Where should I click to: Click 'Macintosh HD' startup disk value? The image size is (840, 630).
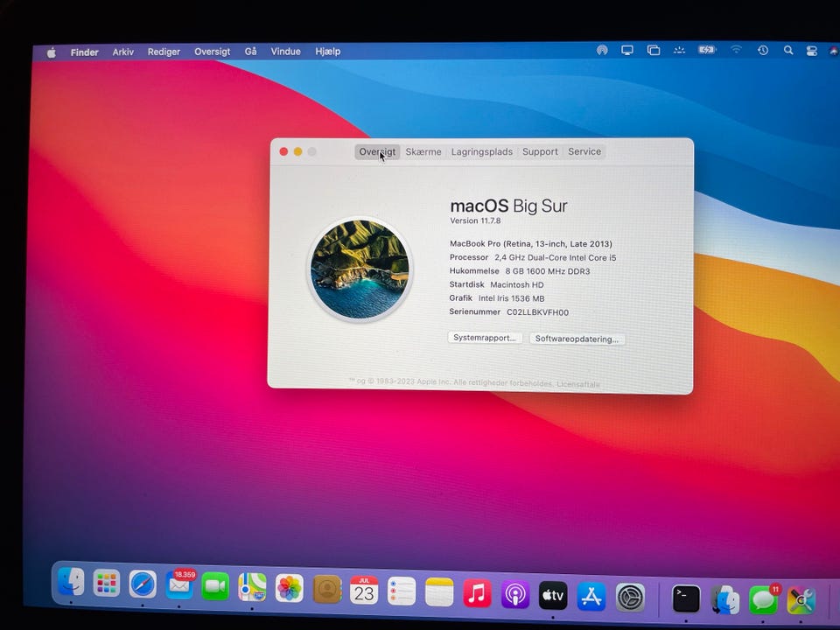(x=517, y=285)
